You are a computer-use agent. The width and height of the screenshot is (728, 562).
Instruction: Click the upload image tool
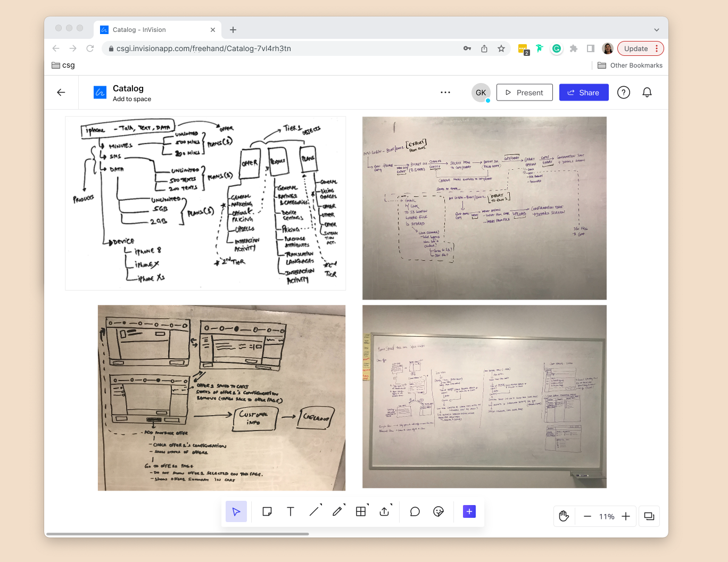click(384, 511)
